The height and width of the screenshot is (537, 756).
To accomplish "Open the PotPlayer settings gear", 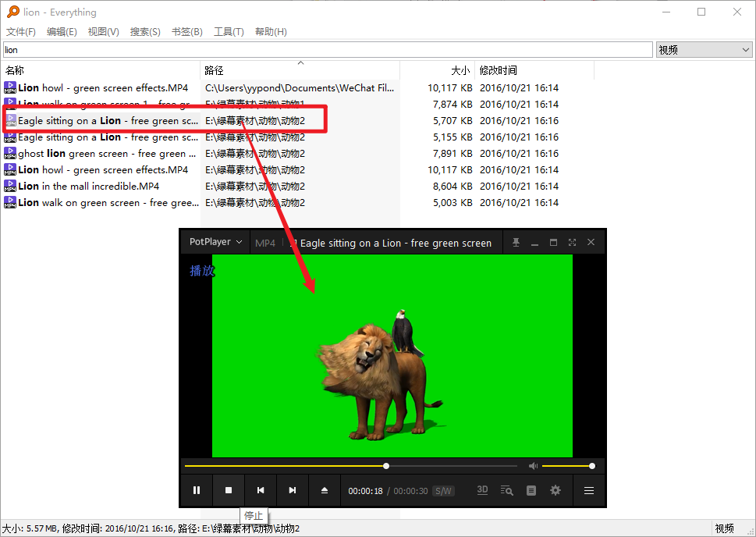I will pyautogui.click(x=555, y=490).
